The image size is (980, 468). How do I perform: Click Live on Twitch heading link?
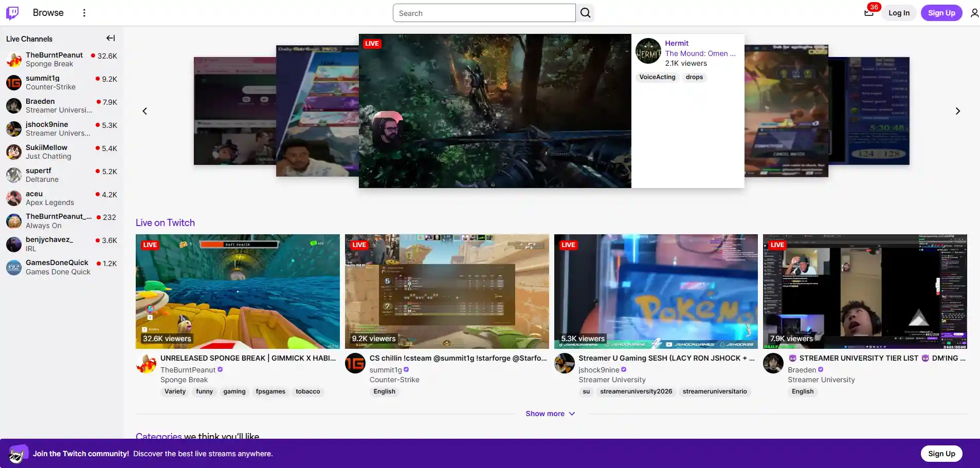pyautogui.click(x=165, y=222)
